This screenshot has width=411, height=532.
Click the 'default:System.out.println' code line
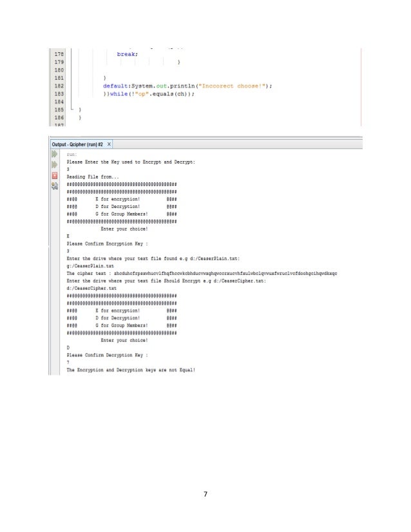click(x=187, y=86)
